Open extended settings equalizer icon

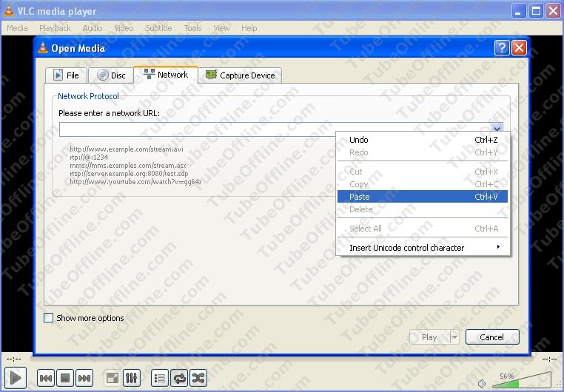click(132, 378)
